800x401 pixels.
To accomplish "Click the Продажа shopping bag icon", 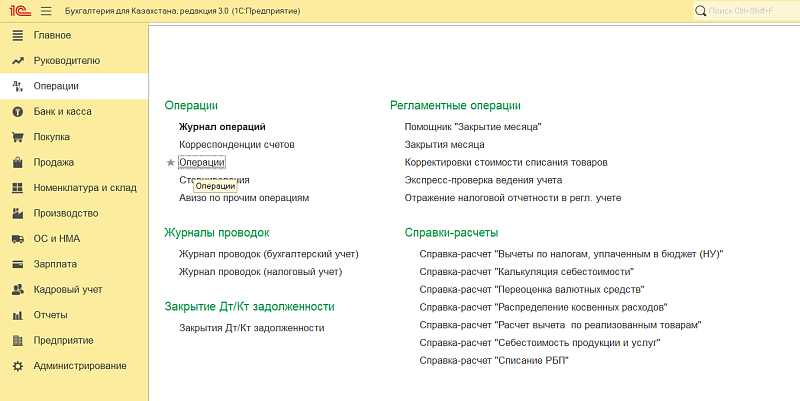I will (x=16, y=162).
